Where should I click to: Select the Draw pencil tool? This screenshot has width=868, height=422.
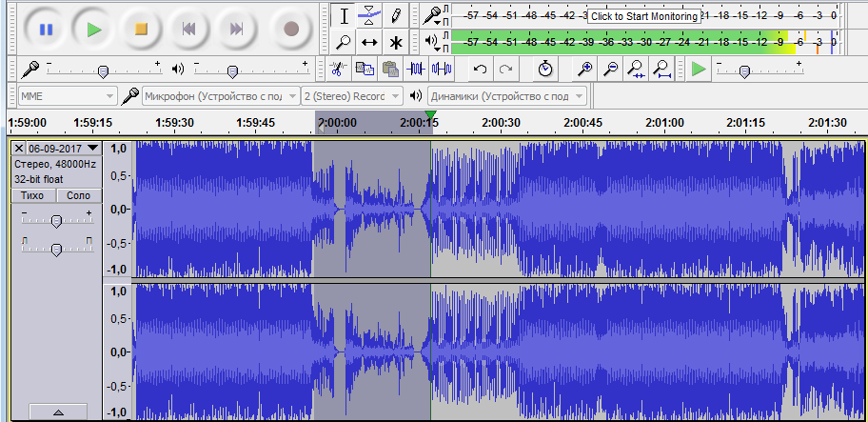click(x=395, y=15)
